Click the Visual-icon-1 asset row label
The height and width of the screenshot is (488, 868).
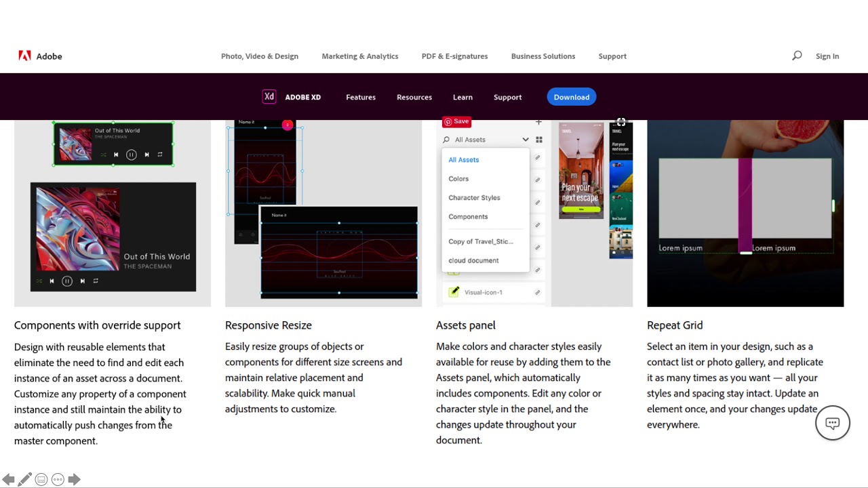(x=484, y=292)
